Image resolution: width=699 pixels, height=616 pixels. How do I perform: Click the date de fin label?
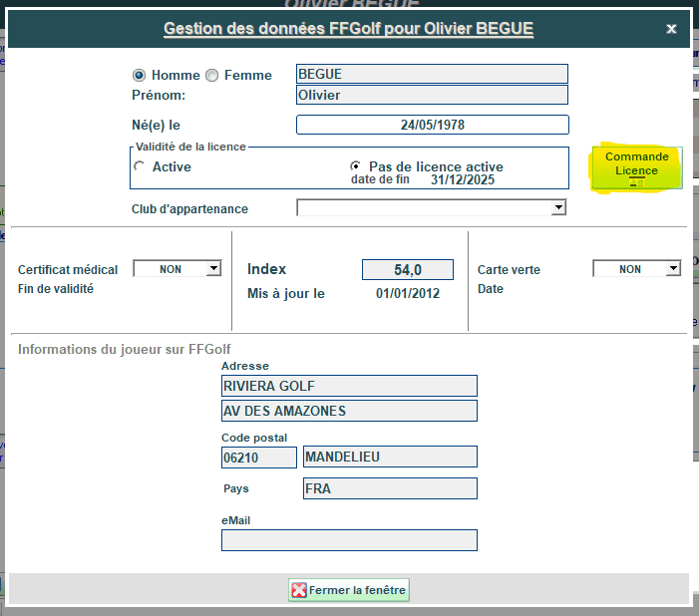point(380,179)
